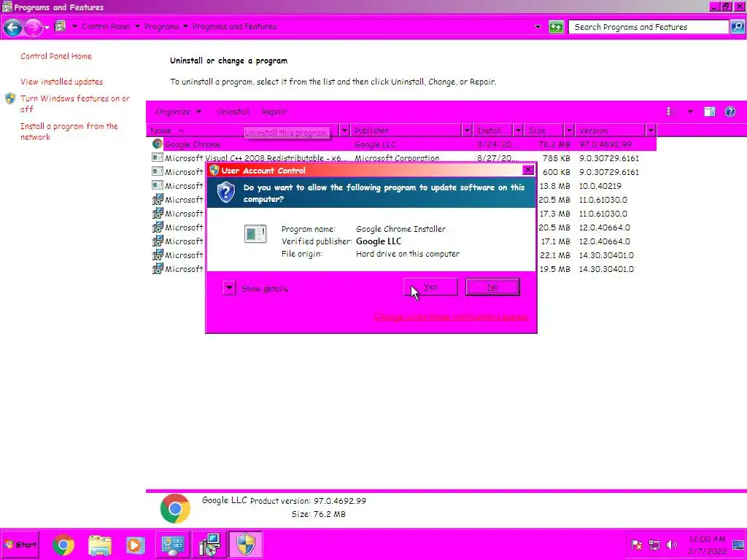747x560 pixels.
Task: Click the Show desktop button
Action: click(739, 545)
